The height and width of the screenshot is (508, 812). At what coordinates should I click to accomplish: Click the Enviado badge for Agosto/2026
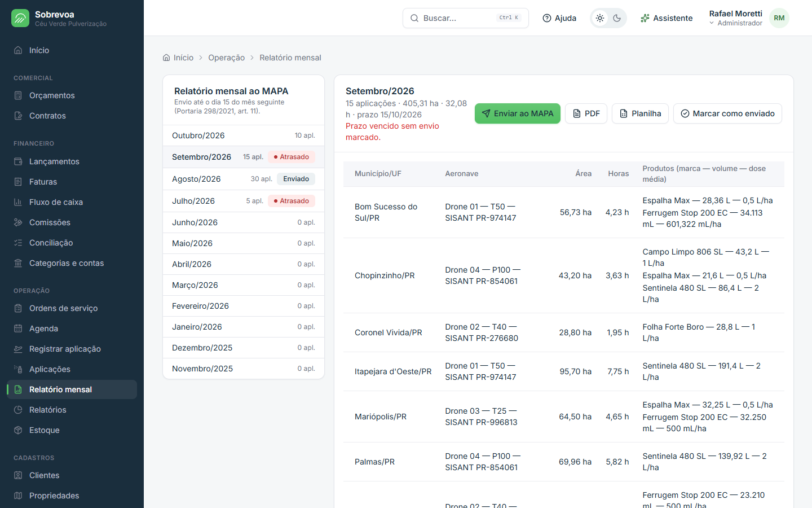296,179
